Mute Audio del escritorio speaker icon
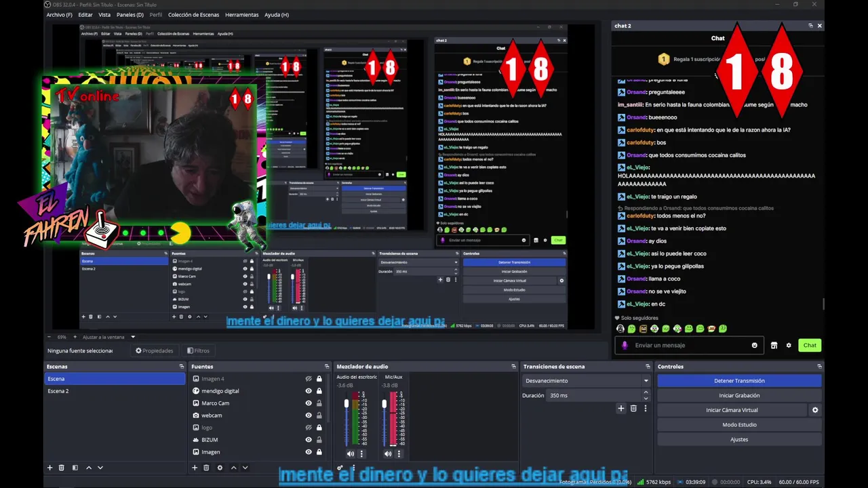The image size is (868, 488). [351, 454]
